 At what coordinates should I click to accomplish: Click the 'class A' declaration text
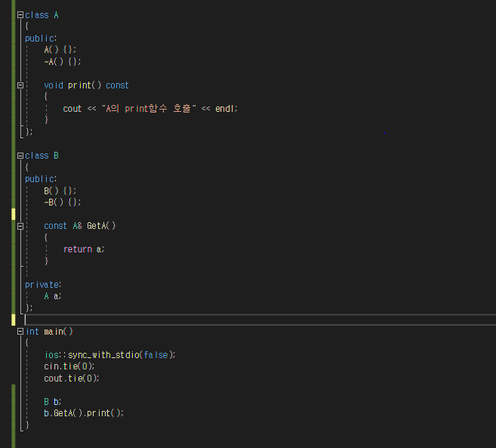coord(42,15)
